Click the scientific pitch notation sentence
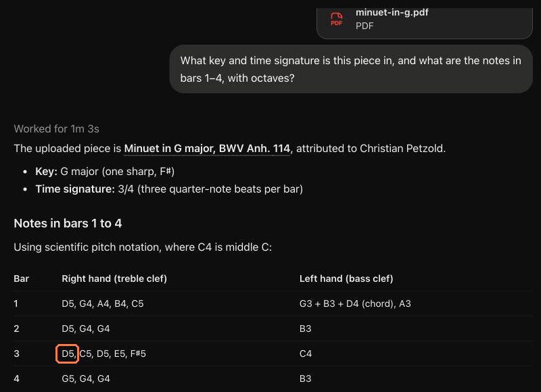 (143, 247)
